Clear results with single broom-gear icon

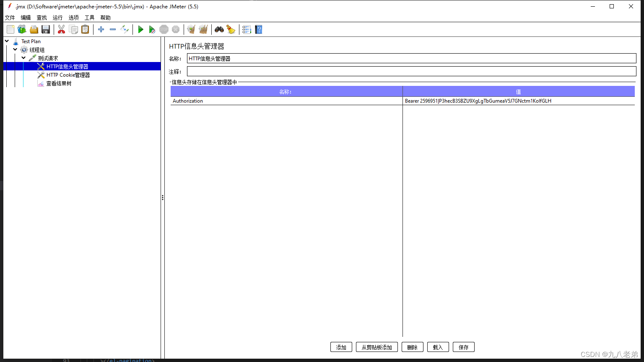191,29
